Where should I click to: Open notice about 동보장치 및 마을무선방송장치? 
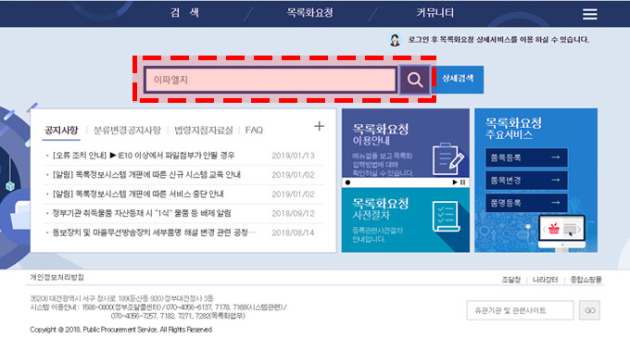click(x=154, y=232)
